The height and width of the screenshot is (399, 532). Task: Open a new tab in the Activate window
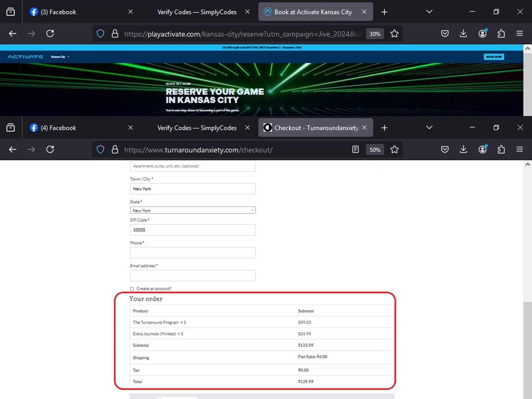384,12
